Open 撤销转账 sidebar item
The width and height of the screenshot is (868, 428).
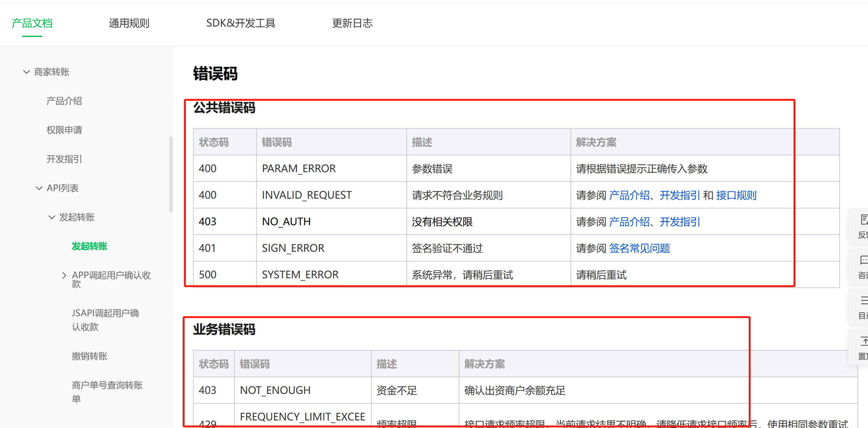[x=89, y=356]
